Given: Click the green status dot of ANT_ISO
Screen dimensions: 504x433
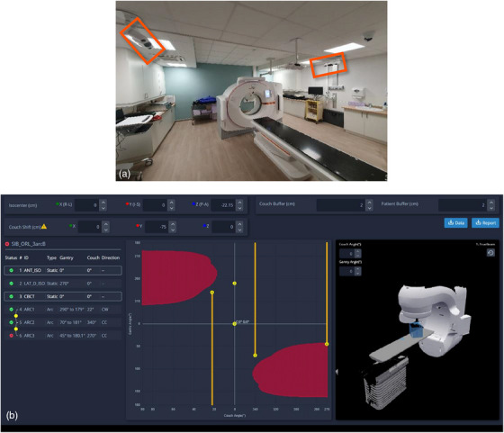Looking at the screenshot, I should pyautogui.click(x=11, y=270).
